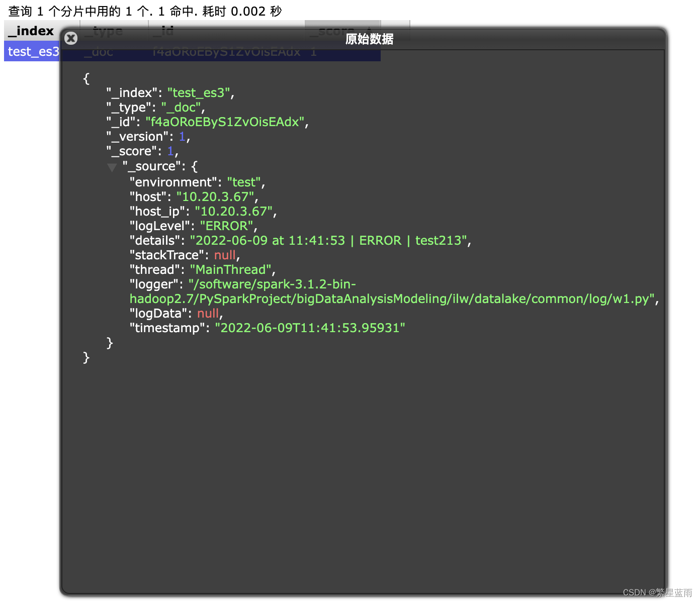Screen dimensions: 700x602
Task: Select the test_es3 table cell
Action: (33, 51)
